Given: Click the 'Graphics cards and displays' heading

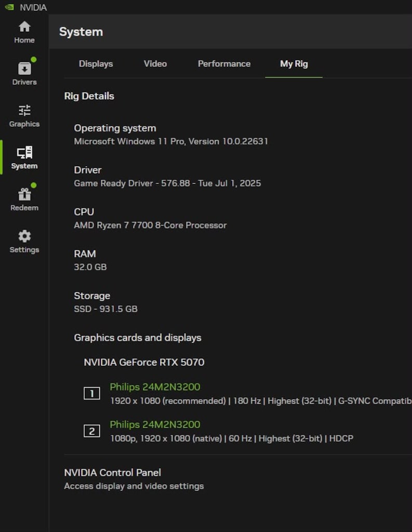Looking at the screenshot, I should coord(138,338).
